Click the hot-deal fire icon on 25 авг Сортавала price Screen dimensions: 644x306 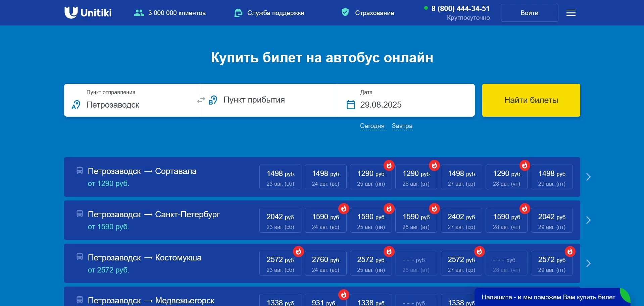389,165
